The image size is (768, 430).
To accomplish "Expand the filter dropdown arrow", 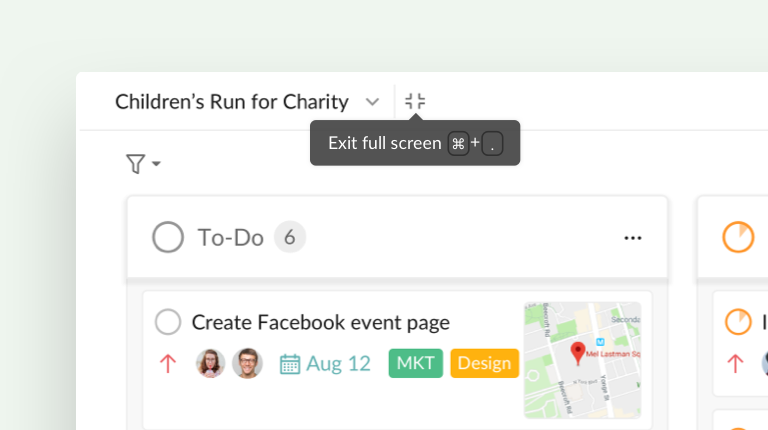I will pyautogui.click(x=156, y=164).
